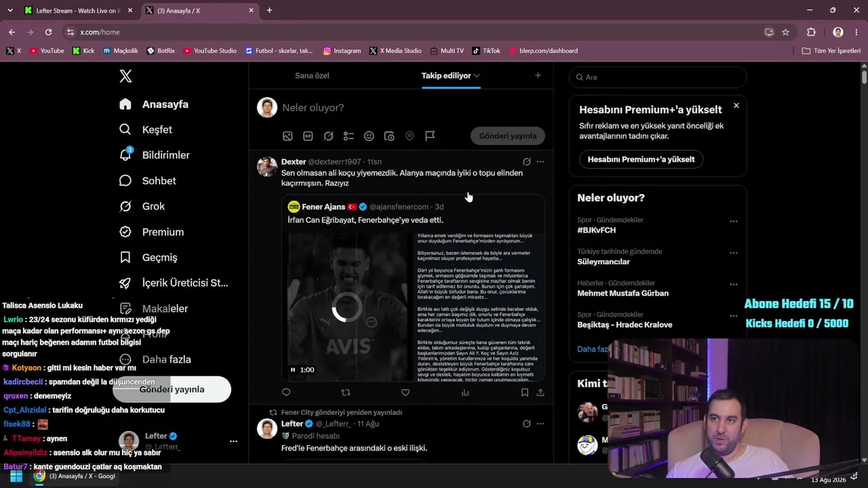The image size is (868, 488).
Task: Expand the Takip ediliyor dropdown chevron
Action: point(477,76)
